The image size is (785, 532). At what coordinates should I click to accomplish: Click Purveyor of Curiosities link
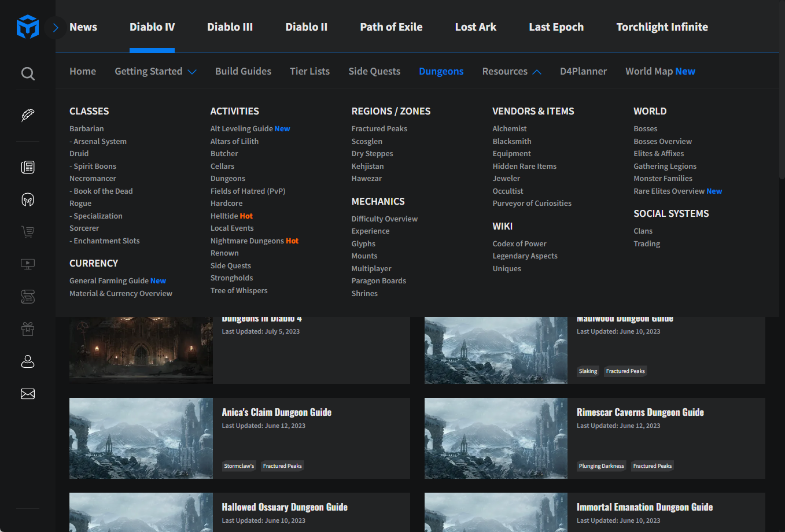532,203
